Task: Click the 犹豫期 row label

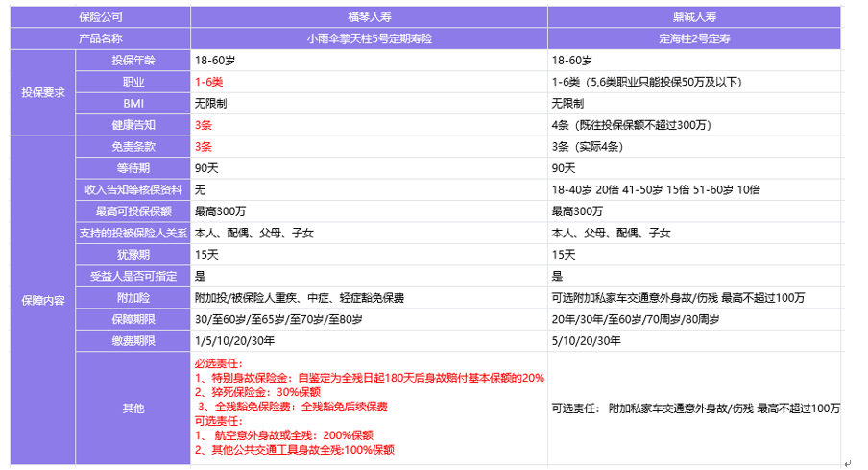Action: coord(133,255)
